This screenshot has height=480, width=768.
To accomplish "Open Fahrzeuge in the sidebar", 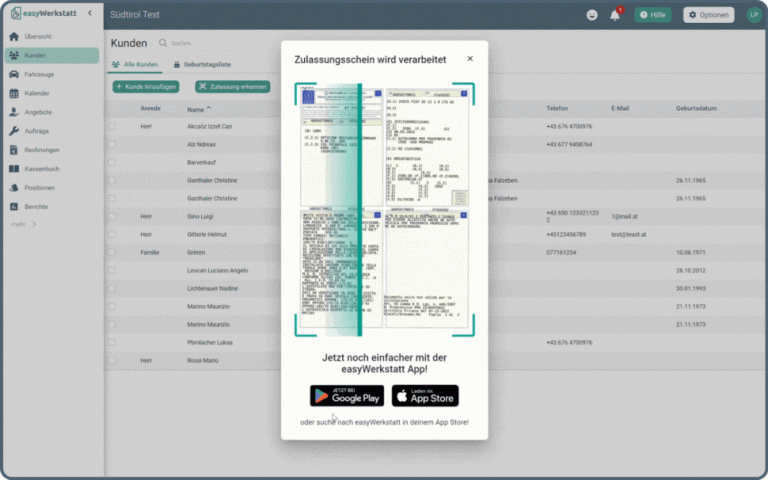I will pyautogui.click(x=38, y=75).
